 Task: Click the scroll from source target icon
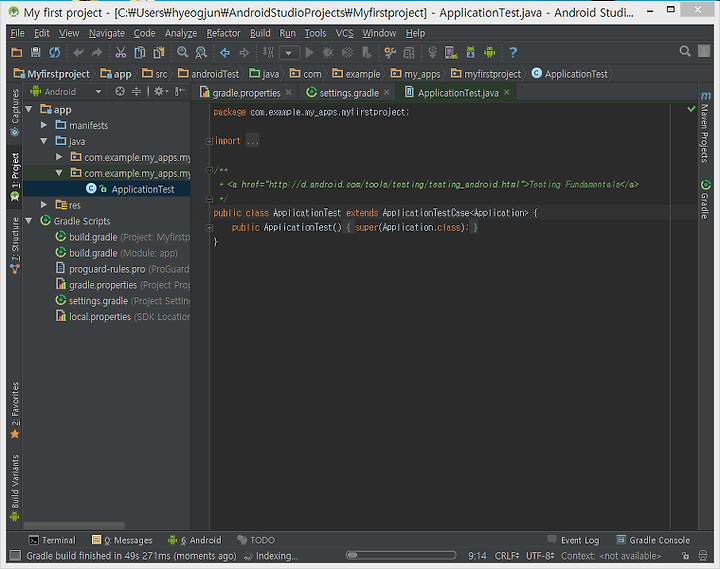[120, 91]
